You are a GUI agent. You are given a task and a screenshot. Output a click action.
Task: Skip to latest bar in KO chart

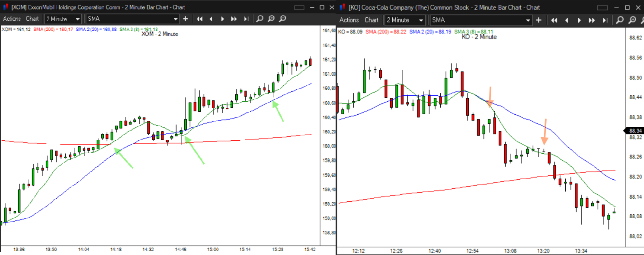click(605, 20)
